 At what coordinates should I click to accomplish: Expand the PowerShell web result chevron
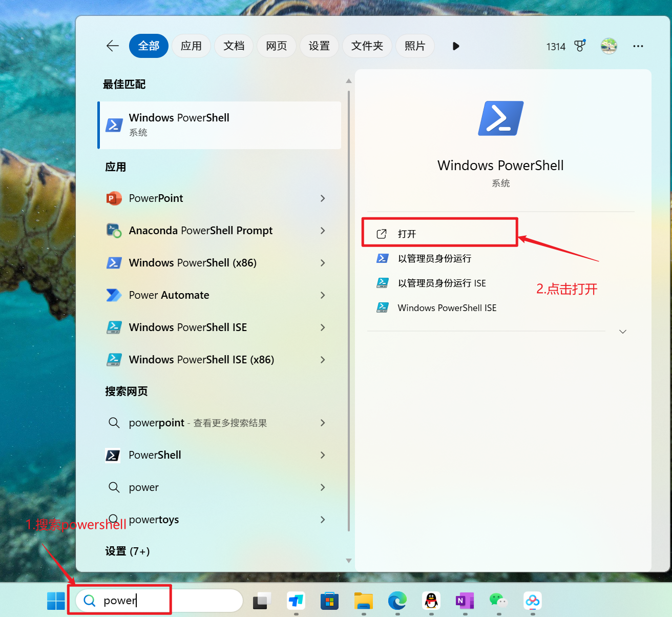(323, 455)
